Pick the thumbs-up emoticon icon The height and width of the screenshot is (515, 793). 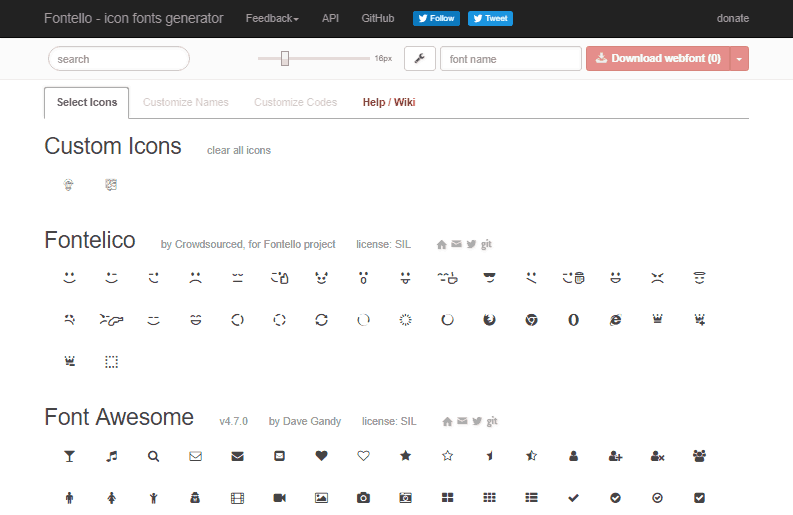(x=279, y=278)
